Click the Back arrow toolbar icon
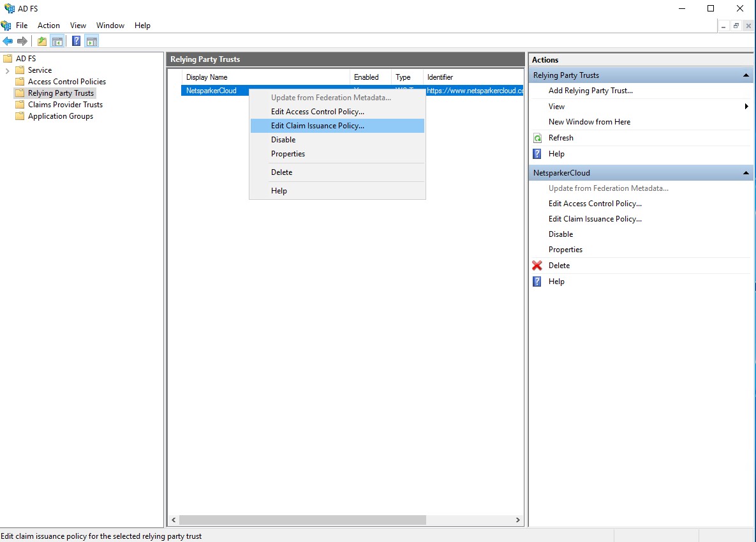 [8, 41]
